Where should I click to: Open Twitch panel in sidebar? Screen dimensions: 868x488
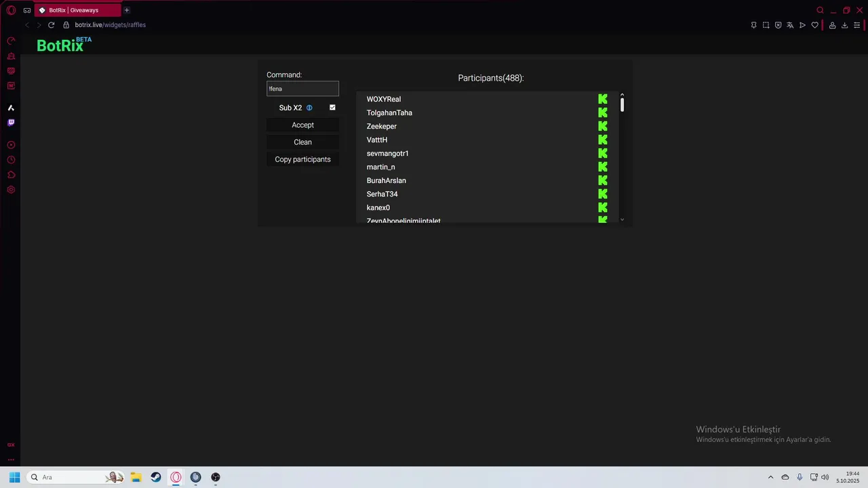(x=11, y=123)
